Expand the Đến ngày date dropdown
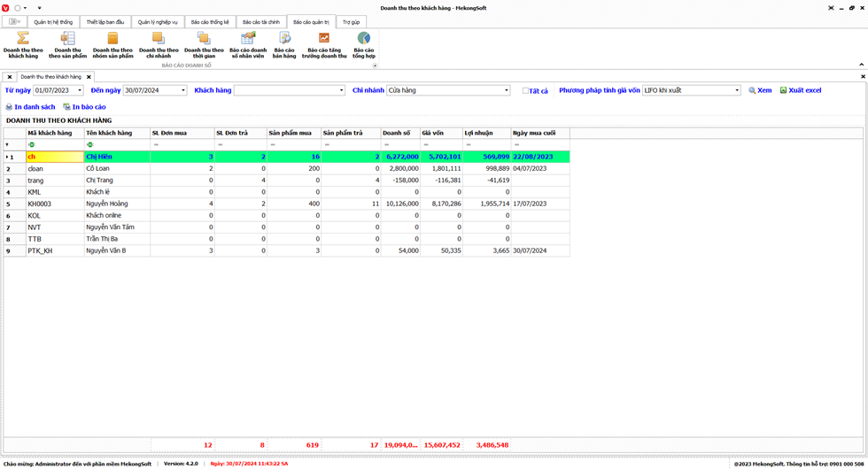The image size is (868, 469). tap(183, 90)
